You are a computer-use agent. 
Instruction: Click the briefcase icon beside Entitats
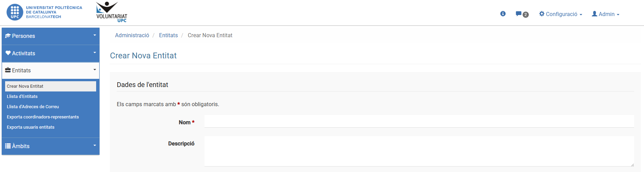click(8, 70)
